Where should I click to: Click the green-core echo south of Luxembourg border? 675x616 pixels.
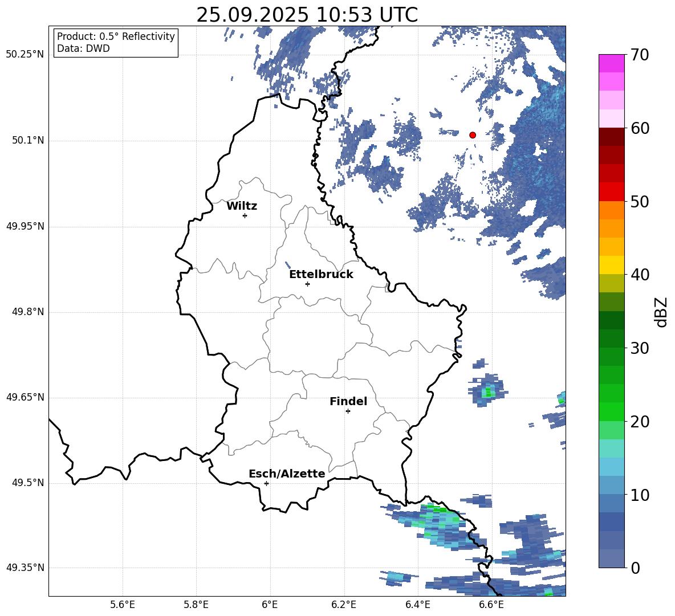tap(433, 525)
